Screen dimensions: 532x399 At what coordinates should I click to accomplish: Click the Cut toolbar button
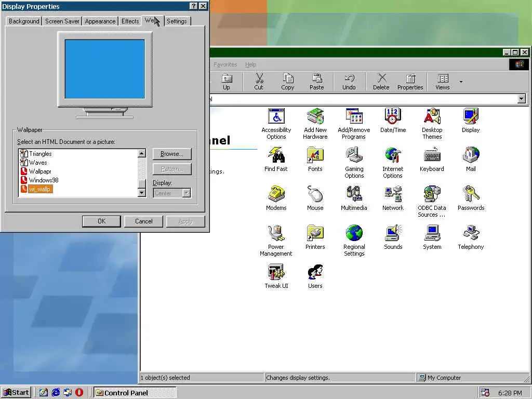[259, 82]
